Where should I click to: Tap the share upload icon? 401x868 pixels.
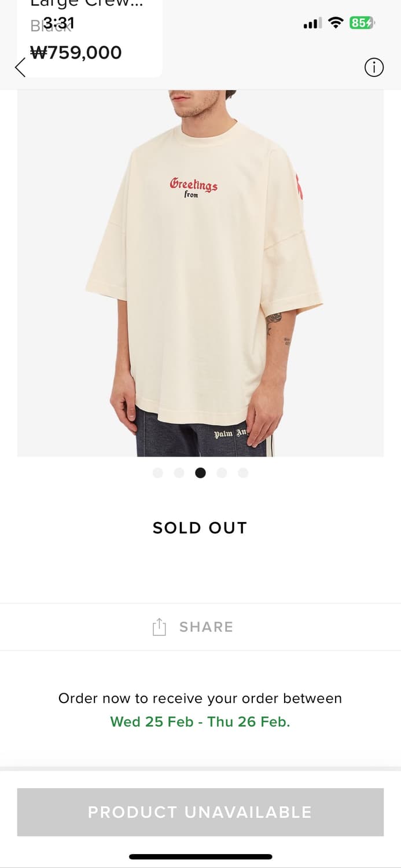[x=159, y=627]
